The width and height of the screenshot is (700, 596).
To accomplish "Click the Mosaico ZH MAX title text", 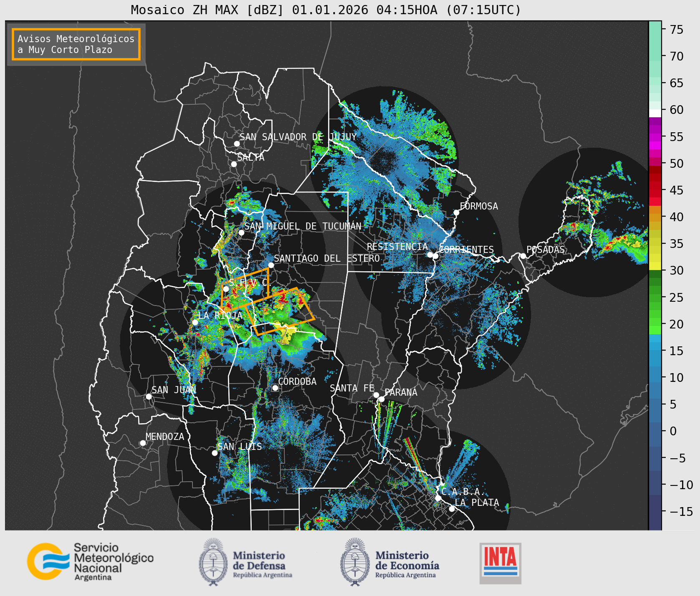I will coord(326,10).
